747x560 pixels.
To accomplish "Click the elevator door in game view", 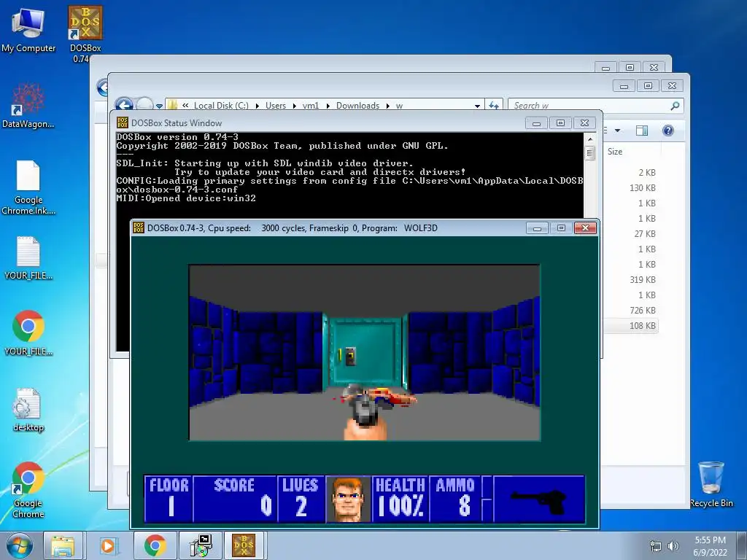I will pos(366,351).
